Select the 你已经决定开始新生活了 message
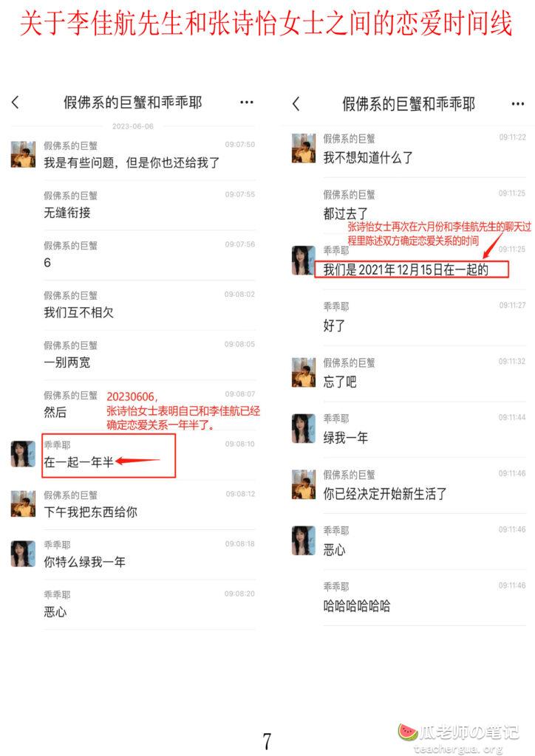The width and height of the screenshot is (535, 756). click(x=385, y=494)
